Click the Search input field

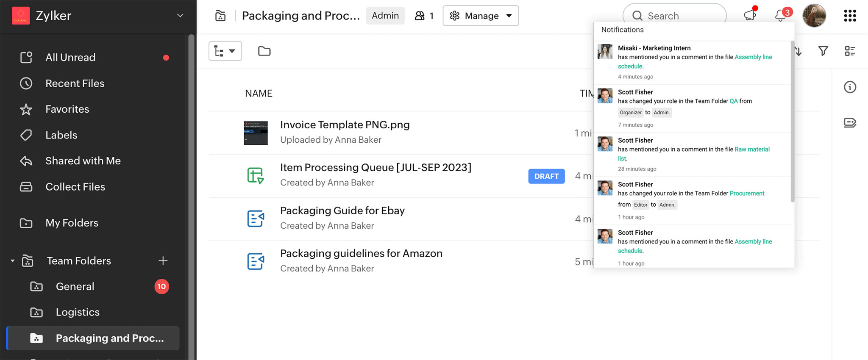pos(678,16)
